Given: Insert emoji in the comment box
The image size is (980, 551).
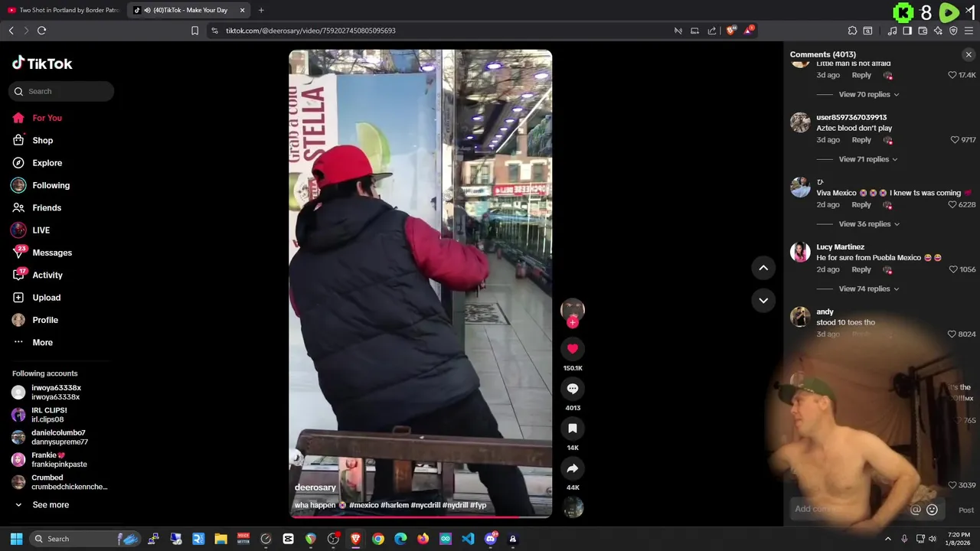Looking at the screenshot, I should pyautogui.click(x=932, y=510).
